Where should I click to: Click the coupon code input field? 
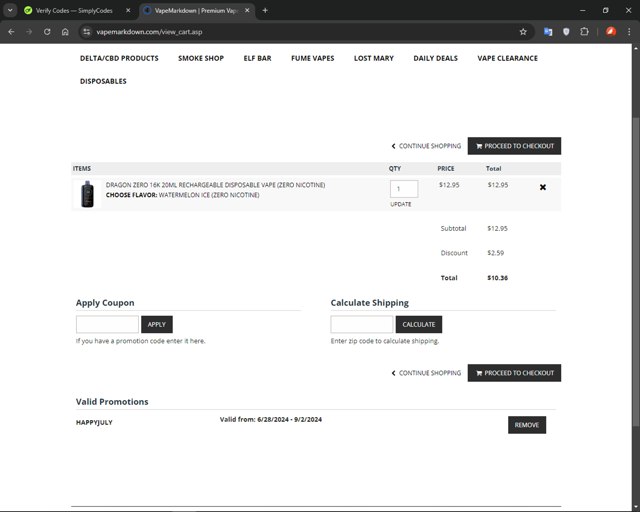[x=107, y=324]
